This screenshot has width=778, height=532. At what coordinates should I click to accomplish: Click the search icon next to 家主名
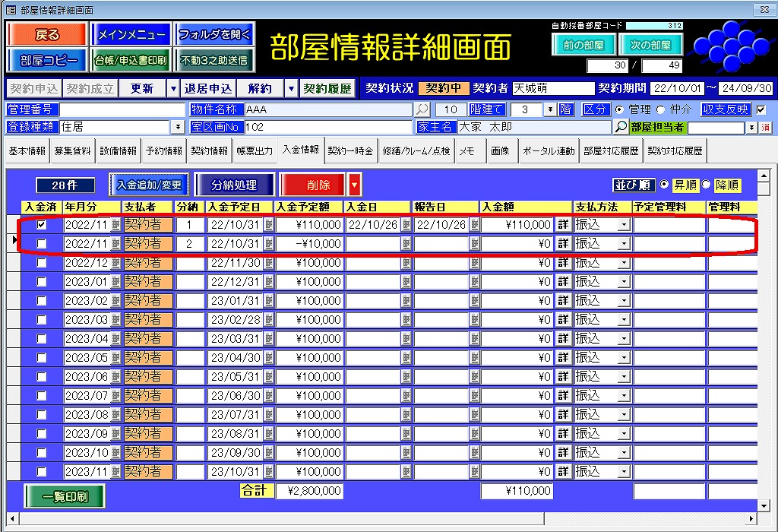pyautogui.click(x=621, y=127)
